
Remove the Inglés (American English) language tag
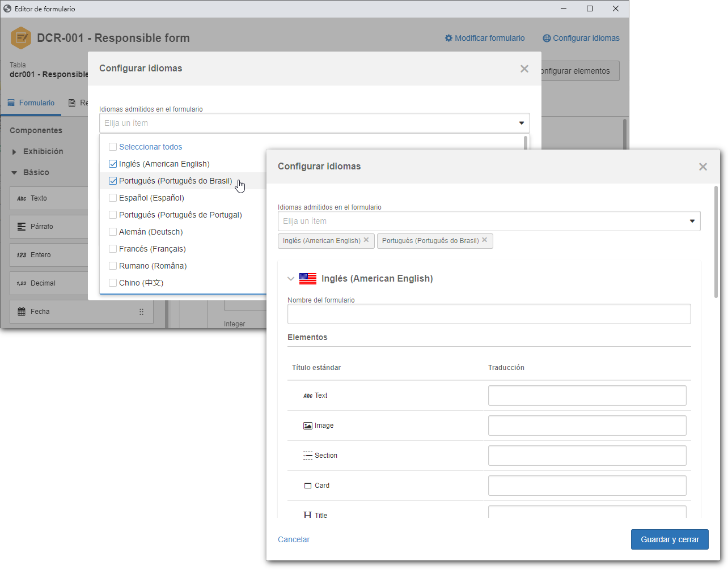366,240
